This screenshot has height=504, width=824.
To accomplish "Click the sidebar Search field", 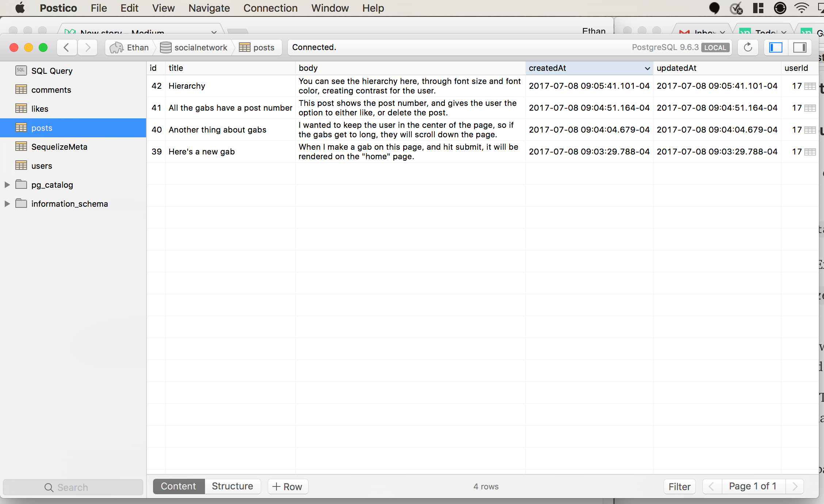I will 73,487.
